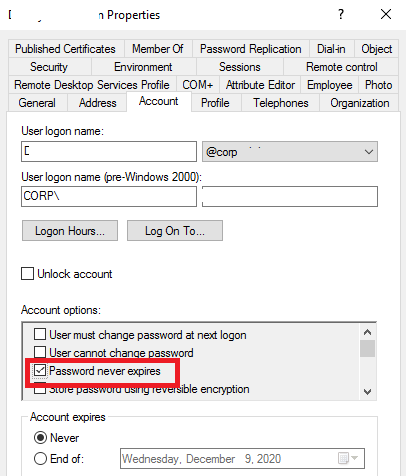Viewport: 406px width, 476px height.
Task: Click the User logon name field
Action: [x=109, y=152]
